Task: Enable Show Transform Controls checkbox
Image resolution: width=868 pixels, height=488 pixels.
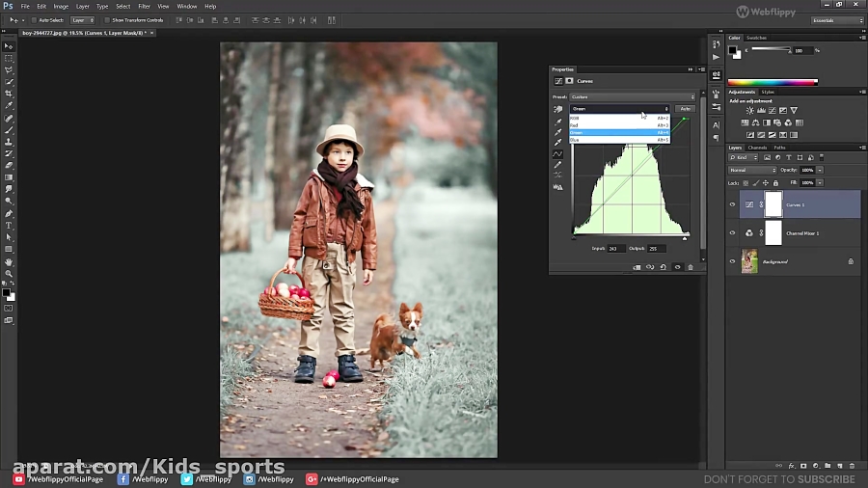Action: pyautogui.click(x=107, y=19)
